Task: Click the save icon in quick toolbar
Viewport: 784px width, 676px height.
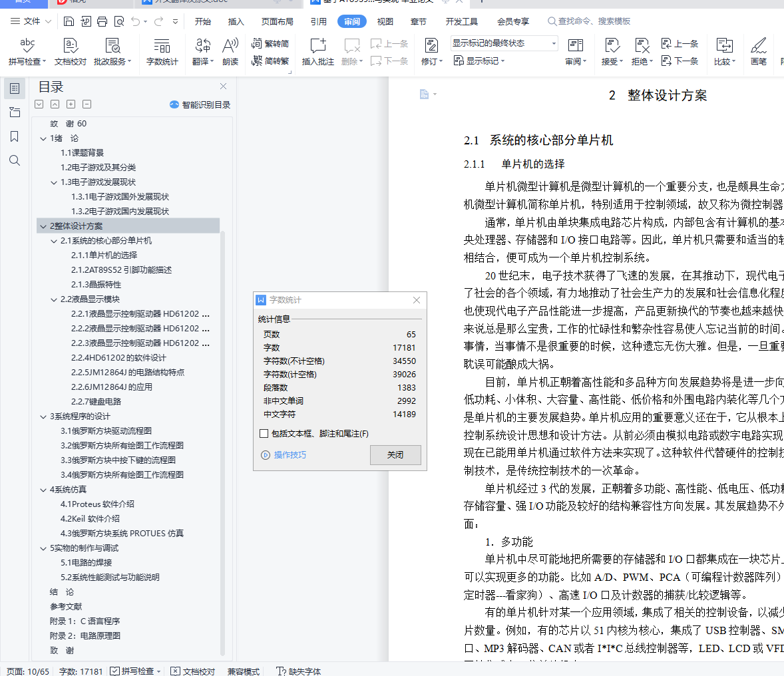Action: click(69, 21)
